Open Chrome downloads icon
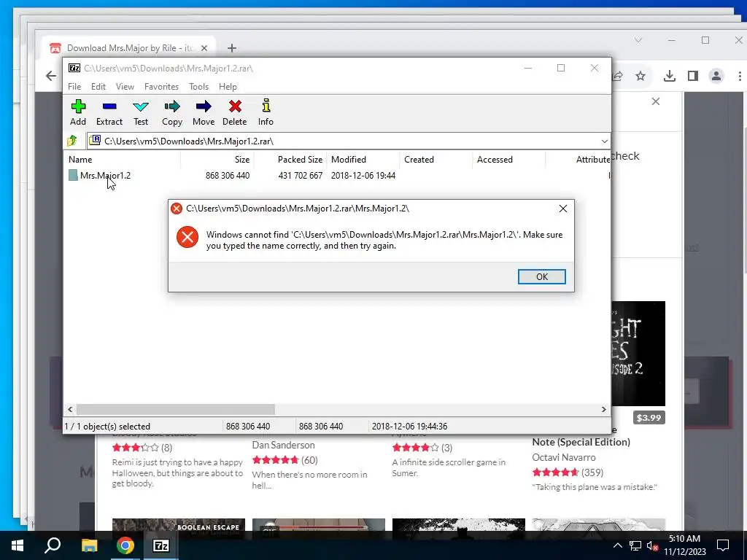 pyautogui.click(x=670, y=76)
